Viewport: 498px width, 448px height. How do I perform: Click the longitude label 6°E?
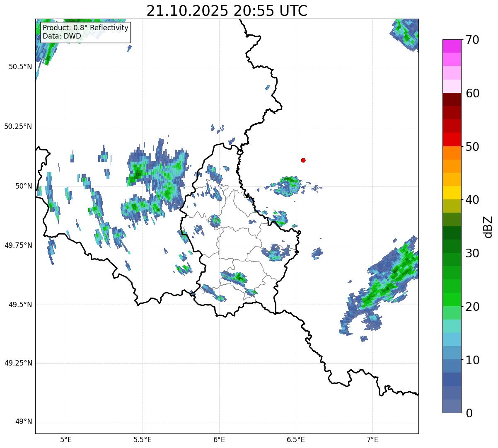219,439
